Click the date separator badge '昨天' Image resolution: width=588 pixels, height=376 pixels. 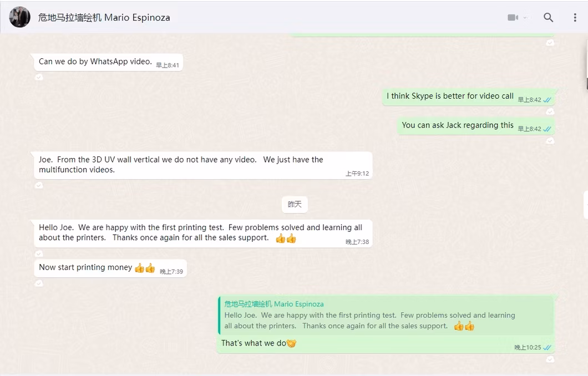pos(295,204)
